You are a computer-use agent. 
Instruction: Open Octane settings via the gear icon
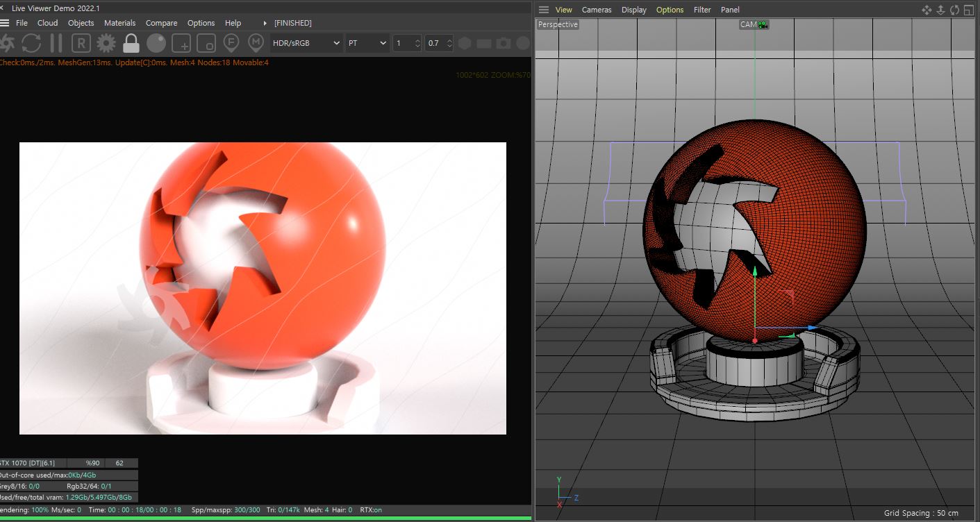[x=106, y=43]
